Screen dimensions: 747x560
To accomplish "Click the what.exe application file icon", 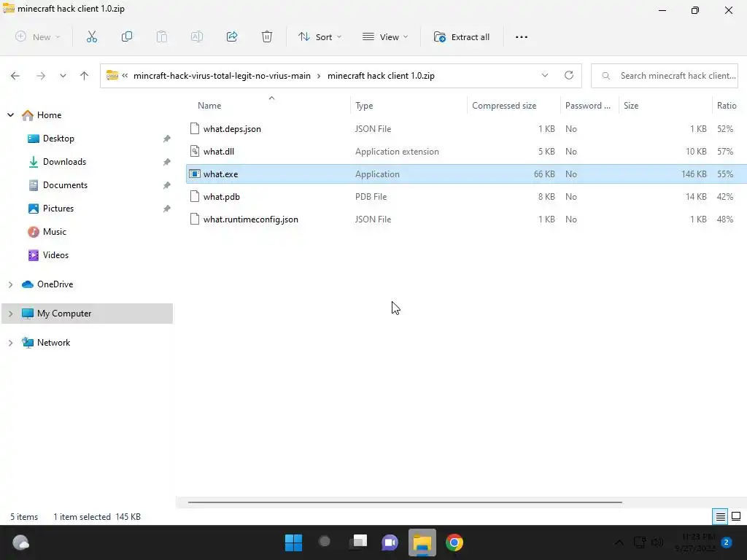I will point(194,174).
